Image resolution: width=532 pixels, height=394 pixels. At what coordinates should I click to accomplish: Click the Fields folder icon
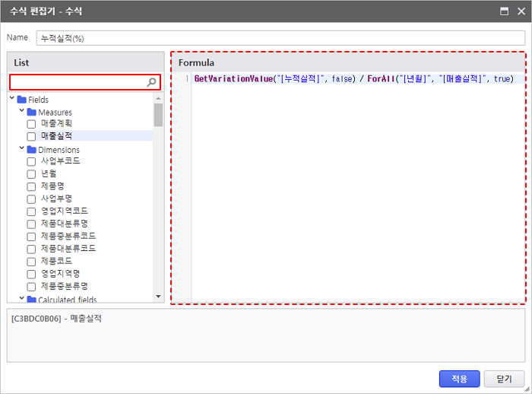click(21, 100)
